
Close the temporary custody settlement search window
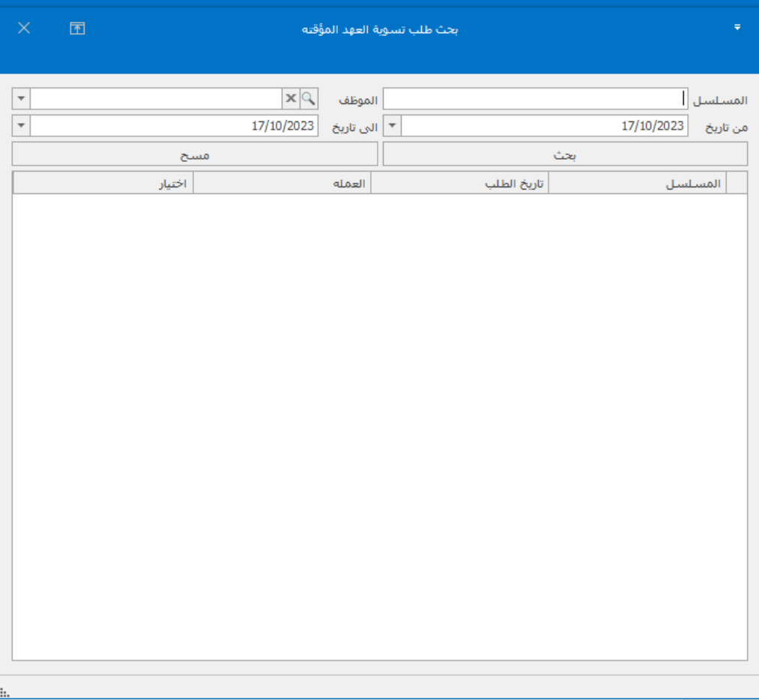point(24,28)
